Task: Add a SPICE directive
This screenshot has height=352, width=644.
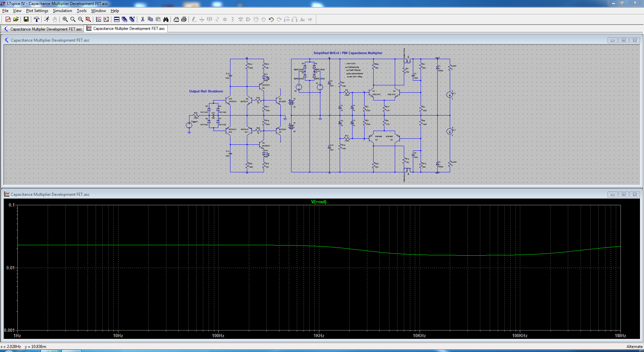Action: coord(310,19)
